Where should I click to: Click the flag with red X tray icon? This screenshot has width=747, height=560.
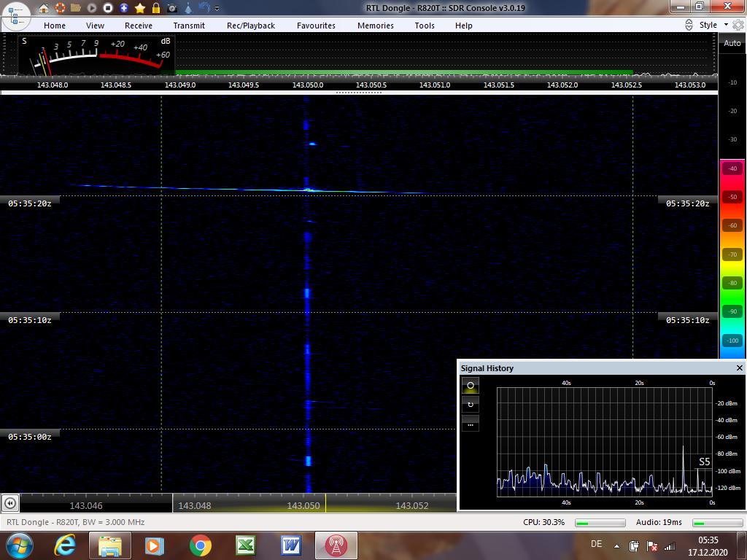point(651,546)
